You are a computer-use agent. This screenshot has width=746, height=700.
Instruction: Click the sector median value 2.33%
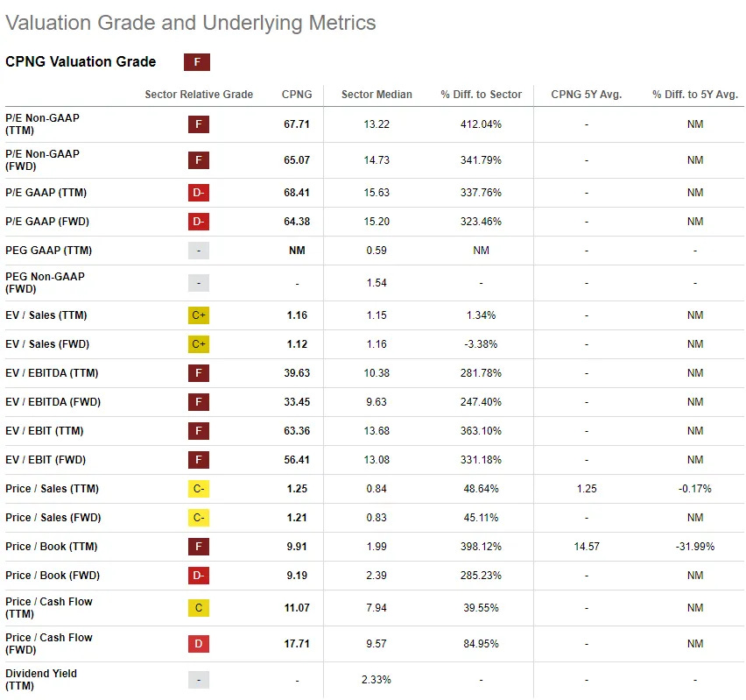[x=377, y=680]
